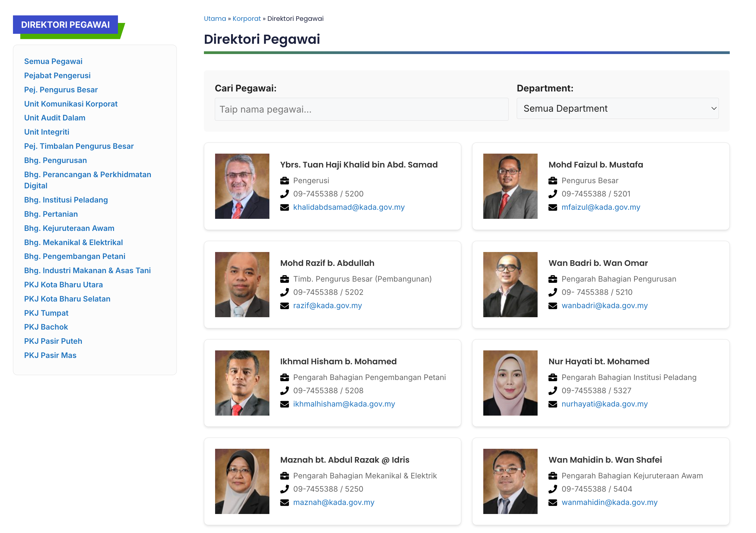Open the Korporat breadcrumb link
756x533 pixels.
click(246, 18)
